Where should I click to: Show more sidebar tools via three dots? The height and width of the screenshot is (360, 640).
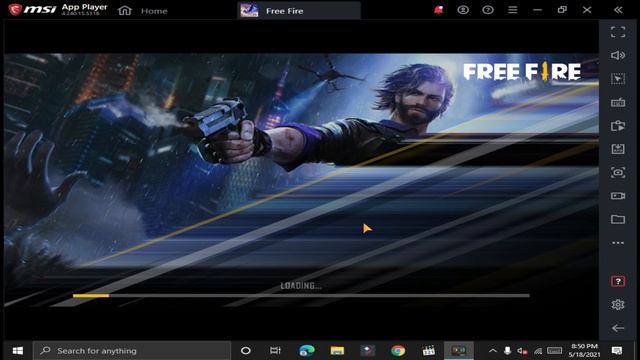coord(618,243)
